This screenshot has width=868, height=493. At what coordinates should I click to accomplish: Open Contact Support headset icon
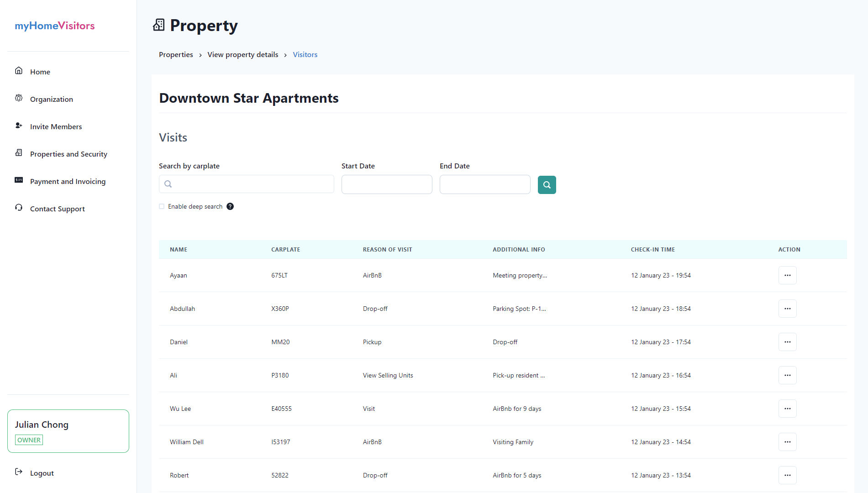(19, 207)
